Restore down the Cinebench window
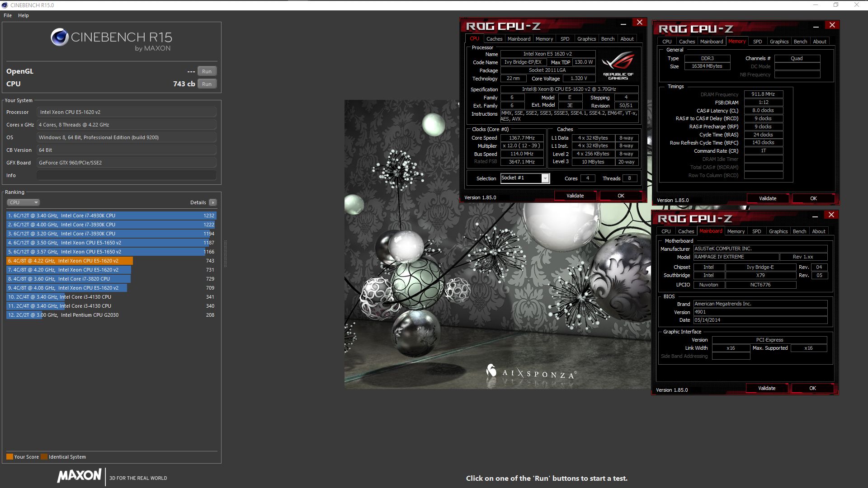 (x=836, y=5)
